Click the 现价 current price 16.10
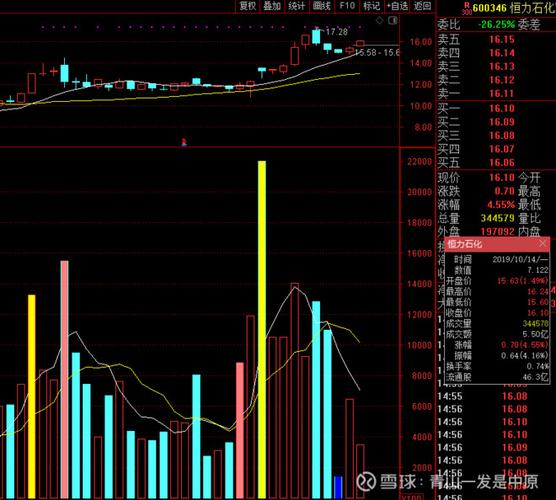The height and width of the screenshot is (500, 556). click(x=501, y=177)
